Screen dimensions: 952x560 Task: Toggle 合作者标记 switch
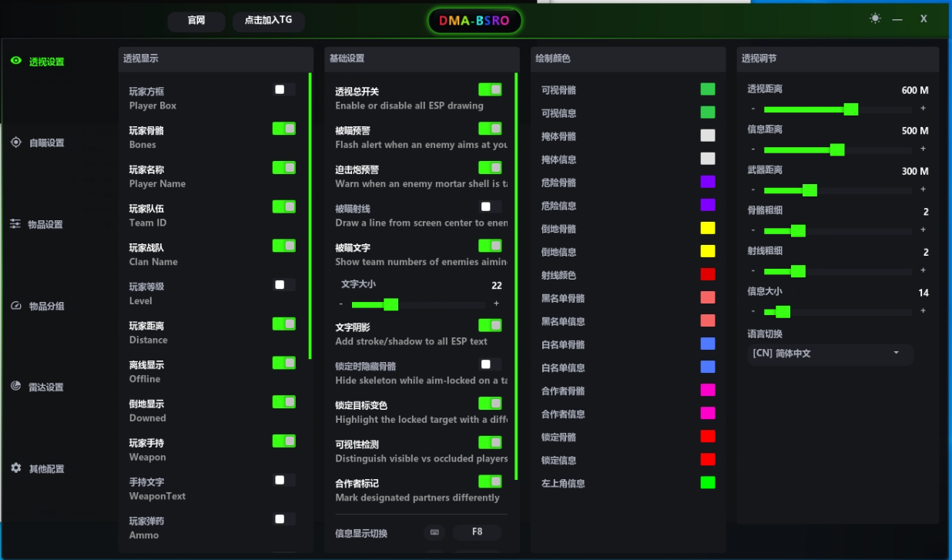coord(490,481)
